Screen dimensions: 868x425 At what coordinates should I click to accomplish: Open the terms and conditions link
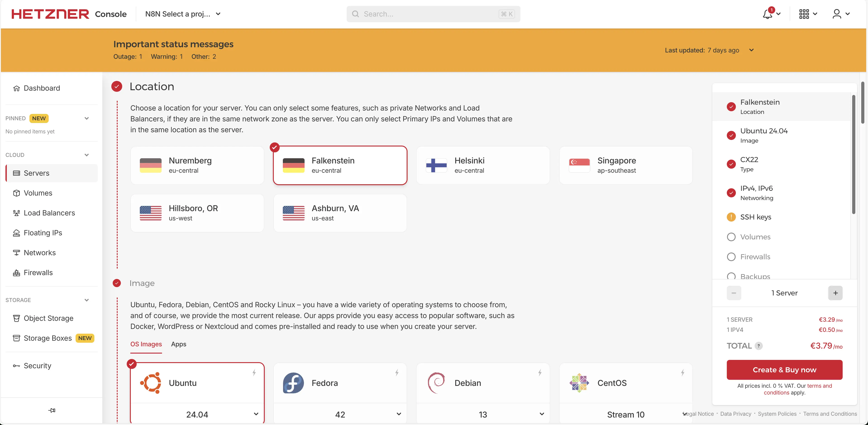coord(819,386)
